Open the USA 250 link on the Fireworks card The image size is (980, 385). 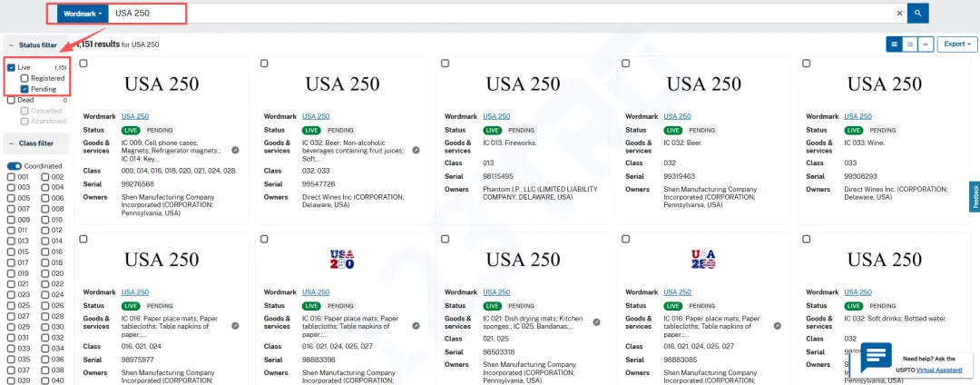(496, 116)
